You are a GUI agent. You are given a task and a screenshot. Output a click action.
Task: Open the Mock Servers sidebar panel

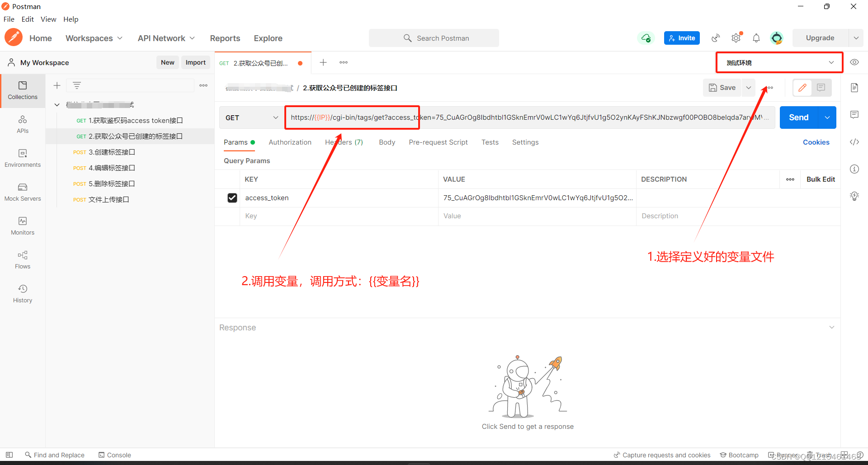(x=23, y=192)
